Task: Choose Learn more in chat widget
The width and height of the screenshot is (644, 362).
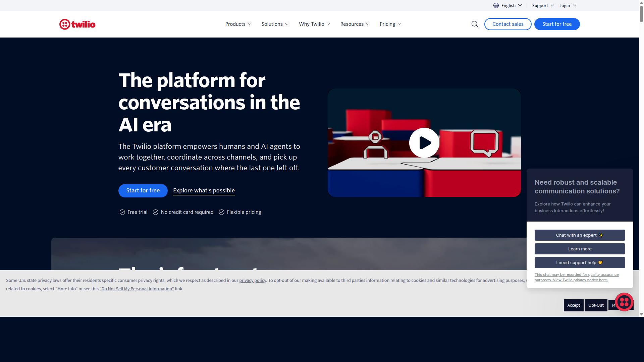Action: point(580,249)
